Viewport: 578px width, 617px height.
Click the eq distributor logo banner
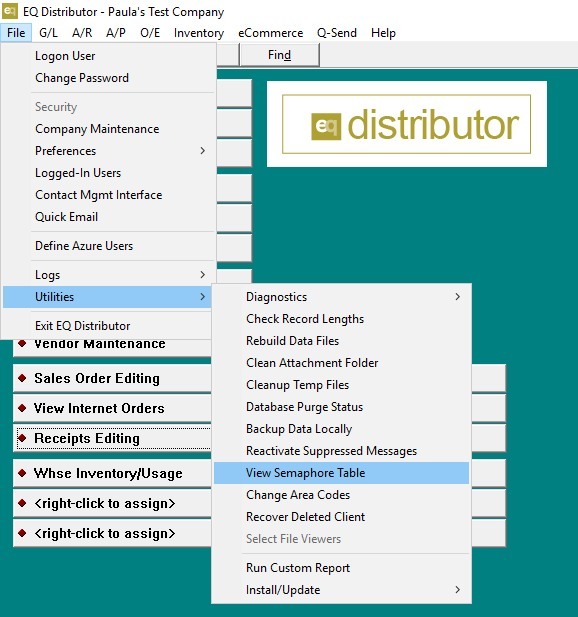point(406,124)
